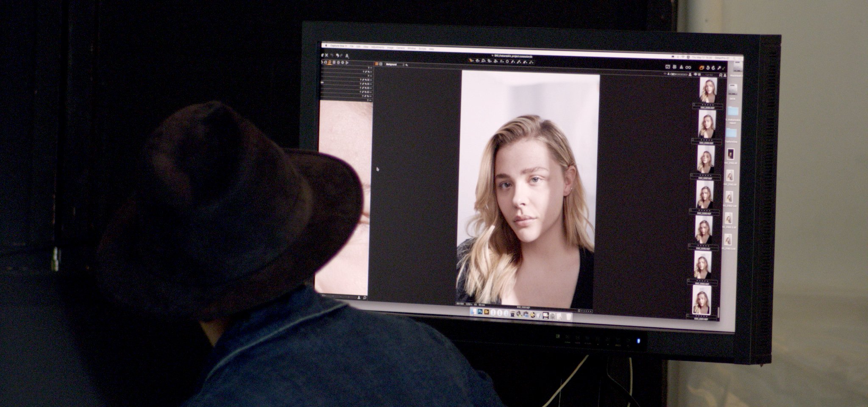
Task: Open the Scripts menu
Action: [x=423, y=49]
